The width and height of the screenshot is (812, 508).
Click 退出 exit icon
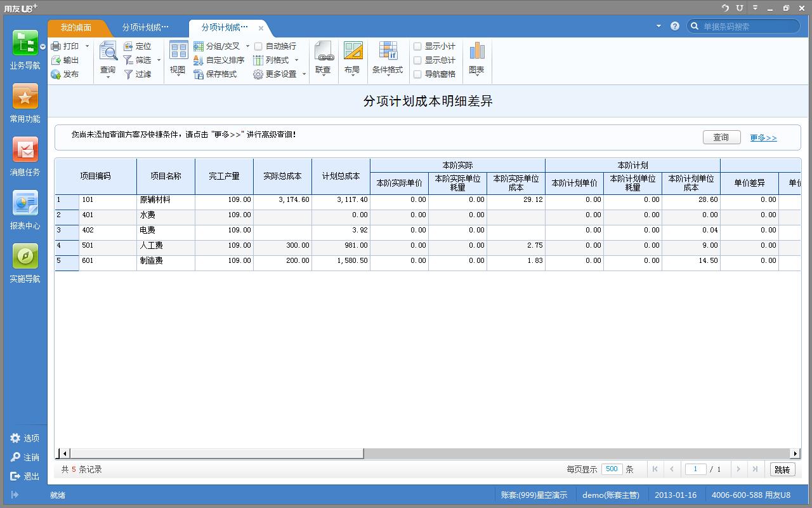(15, 476)
